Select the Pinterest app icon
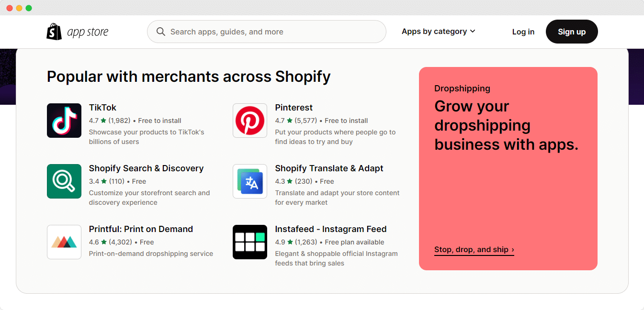This screenshot has width=644, height=310. 250,121
